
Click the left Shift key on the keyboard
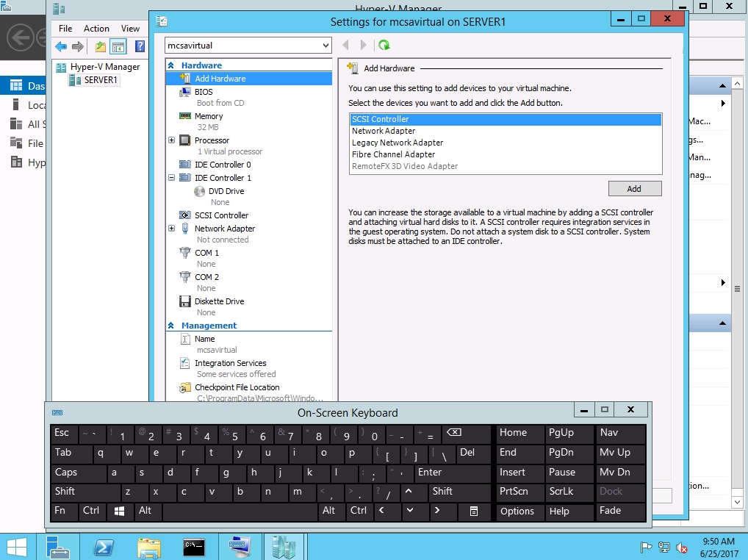[84, 492]
